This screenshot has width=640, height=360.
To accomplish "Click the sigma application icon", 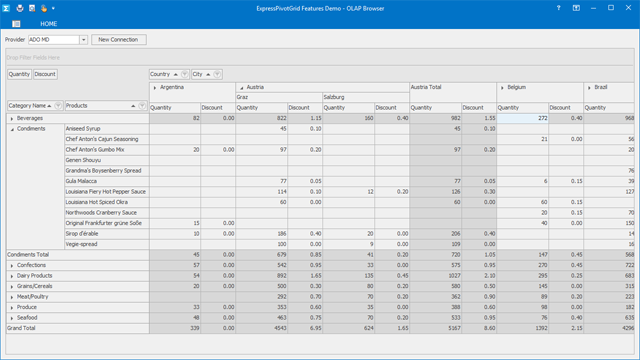I will [x=6, y=8].
